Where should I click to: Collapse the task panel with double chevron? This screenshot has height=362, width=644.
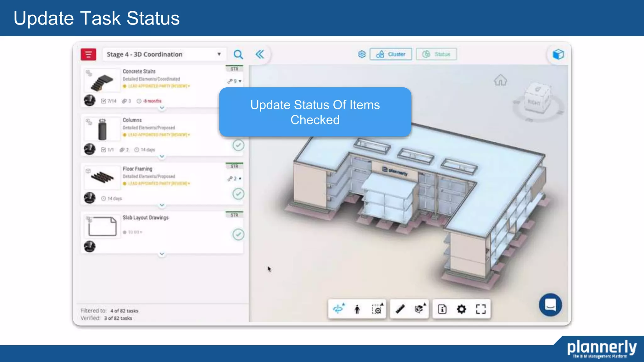(260, 54)
